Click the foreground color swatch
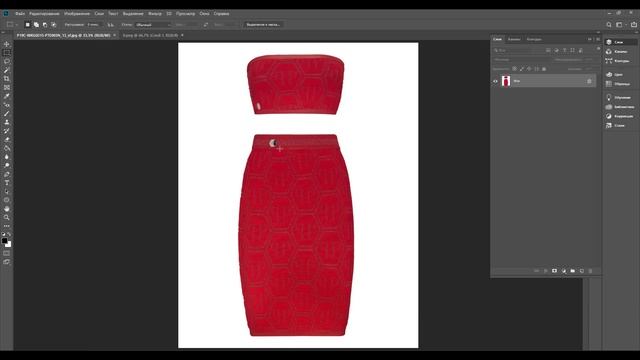The height and width of the screenshot is (360, 640). coord(4,241)
